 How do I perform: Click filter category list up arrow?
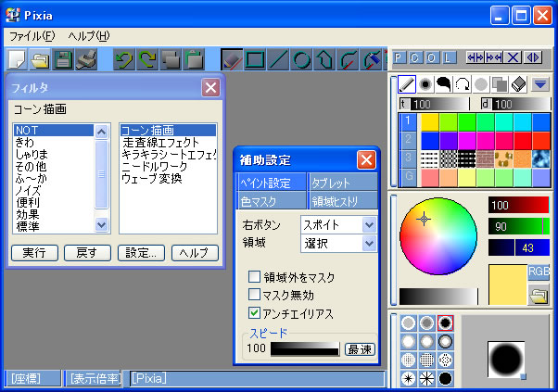coord(101,132)
